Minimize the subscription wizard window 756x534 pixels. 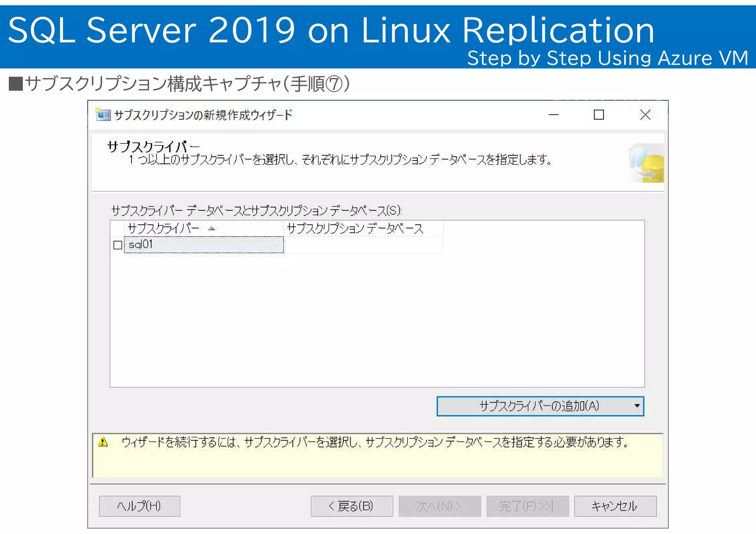553,115
